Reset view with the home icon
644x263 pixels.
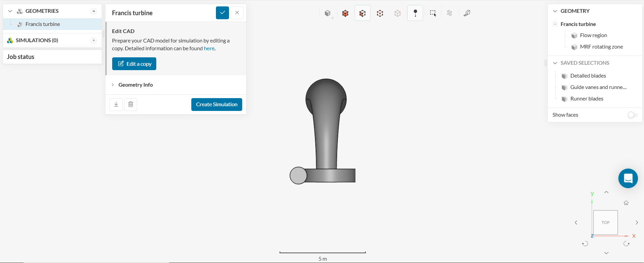tap(626, 203)
